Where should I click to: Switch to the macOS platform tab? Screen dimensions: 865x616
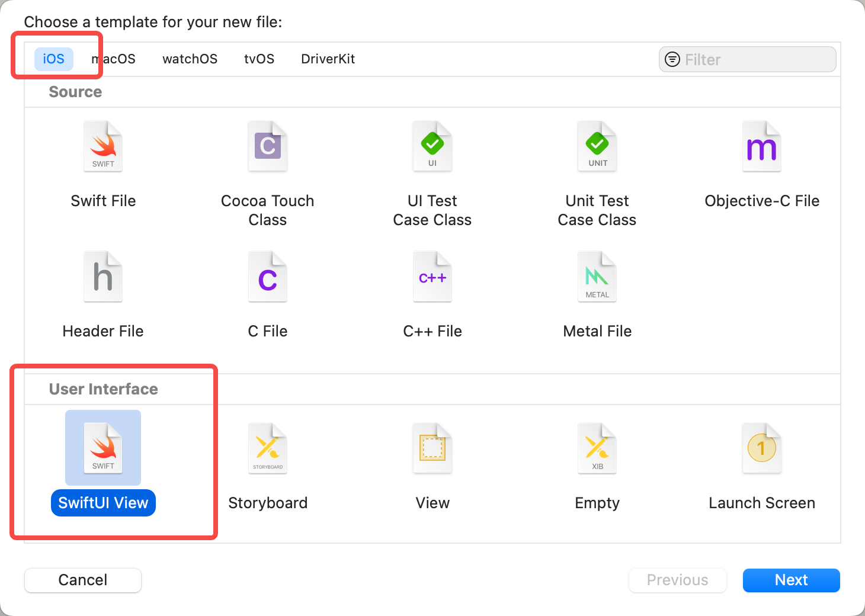pyautogui.click(x=114, y=59)
